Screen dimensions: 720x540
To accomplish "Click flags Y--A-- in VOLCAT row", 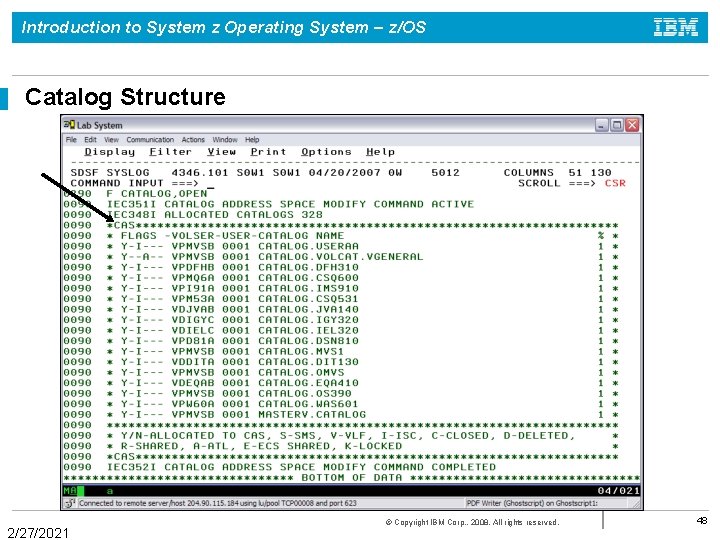I will click(142, 257).
